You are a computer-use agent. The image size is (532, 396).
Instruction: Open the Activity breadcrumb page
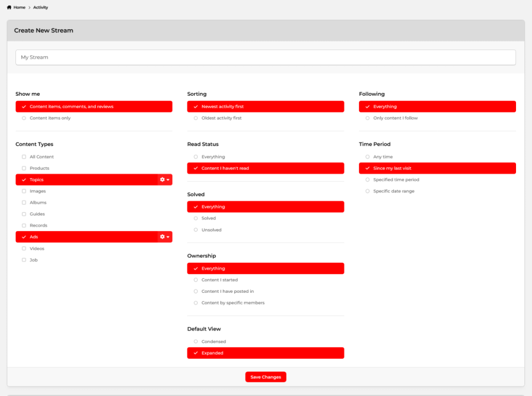[40, 7]
